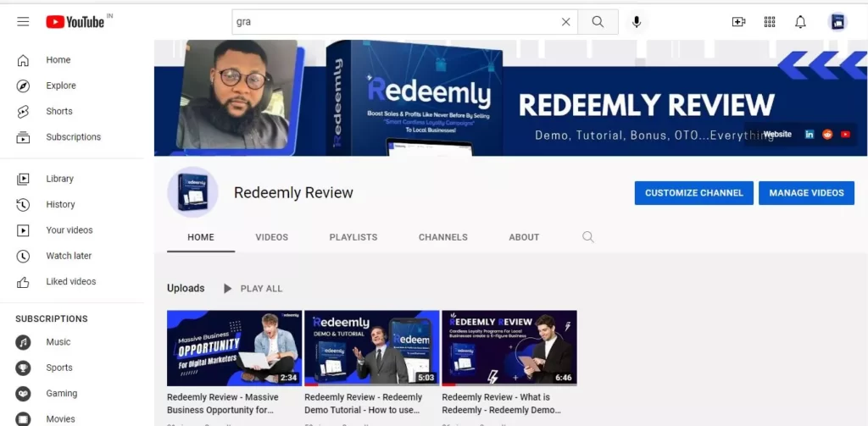Click the LinkedIn icon on banner
Image resolution: width=868 pixels, height=426 pixels.
pyautogui.click(x=810, y=135)
